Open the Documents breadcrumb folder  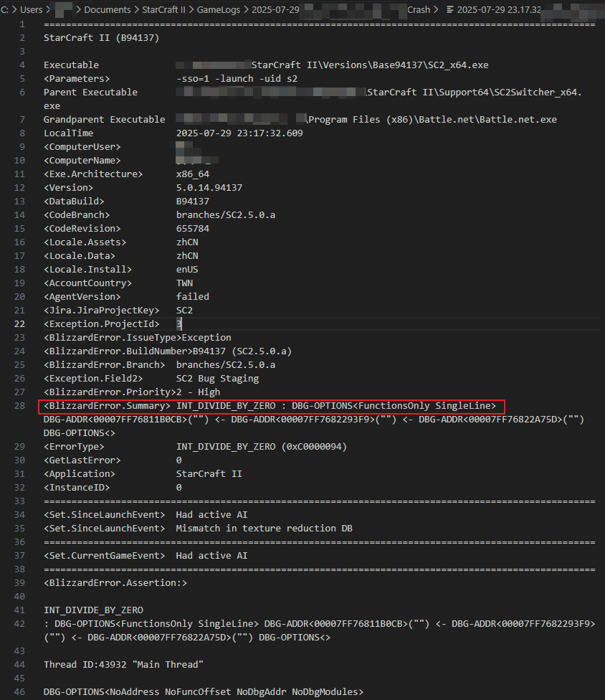(x=108, y=10)
